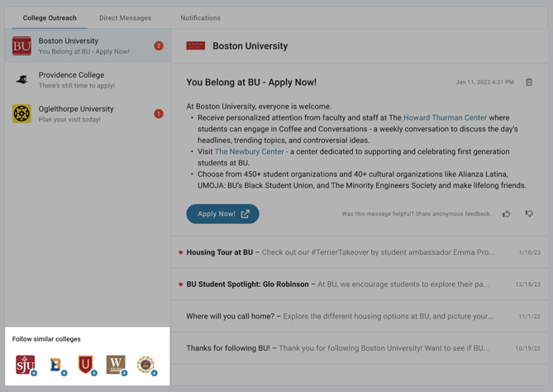553x392 pixels.
Task: Open BU Student Spotlight: Glo Robinson message
Action: click(x=360, y=284)
